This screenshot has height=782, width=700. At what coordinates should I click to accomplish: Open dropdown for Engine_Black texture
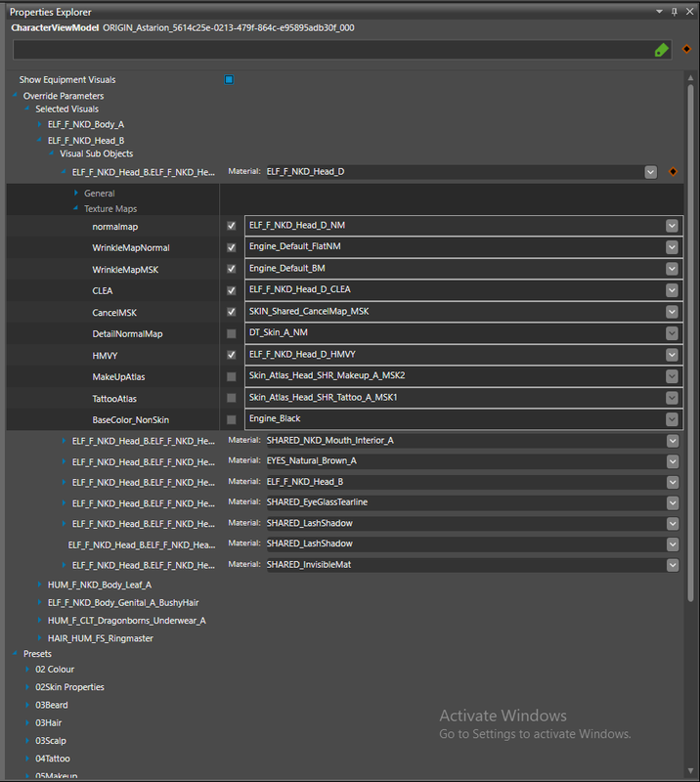pyautogui.click(x=672, y=419)
